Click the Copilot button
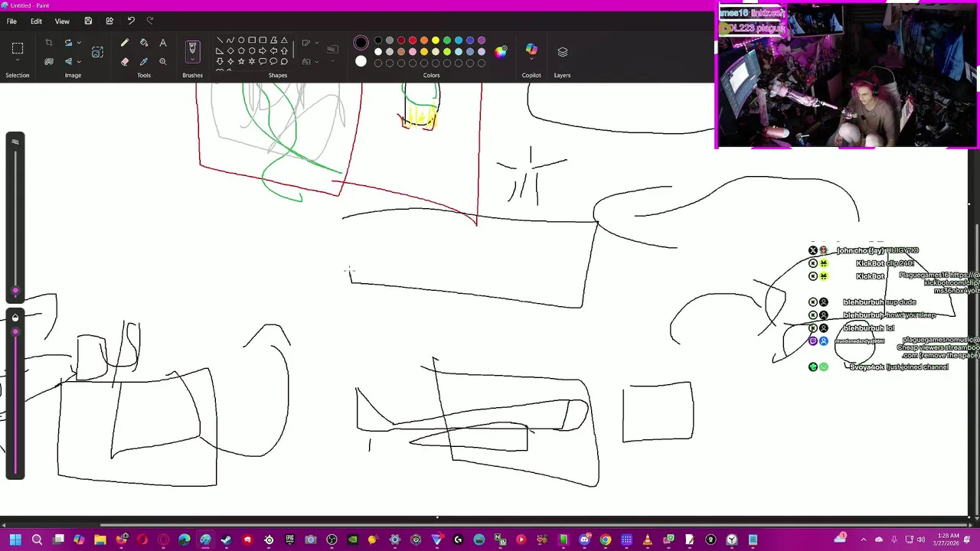The height and width of the screenshot is (551, 980). pos(531,49)
